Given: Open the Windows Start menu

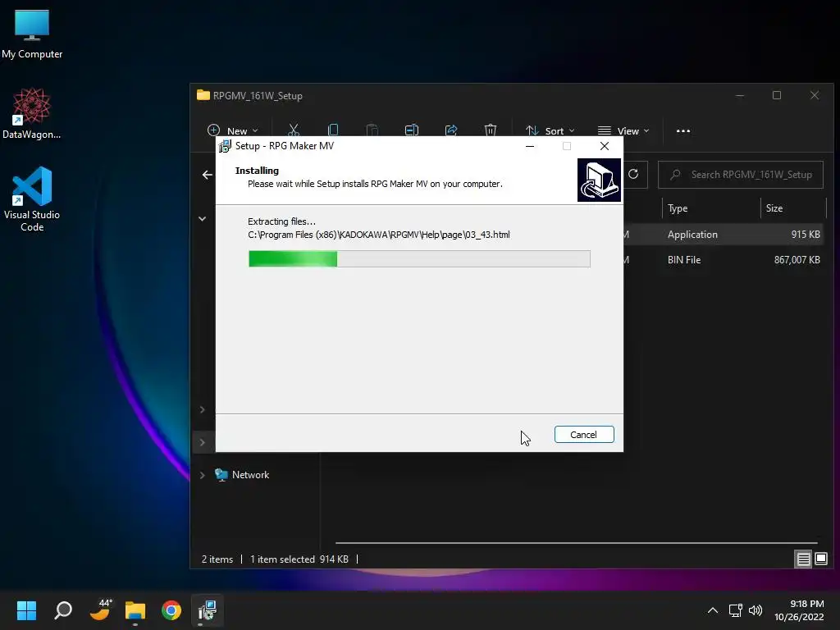Looking at the screenshot, I should tap(26, 610).
